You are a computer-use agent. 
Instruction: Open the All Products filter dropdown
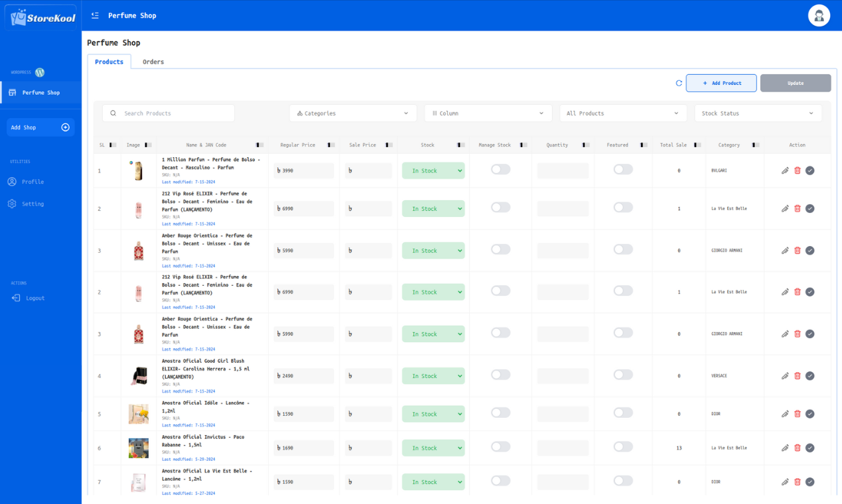pyautogui.click(x=623, y=113)
